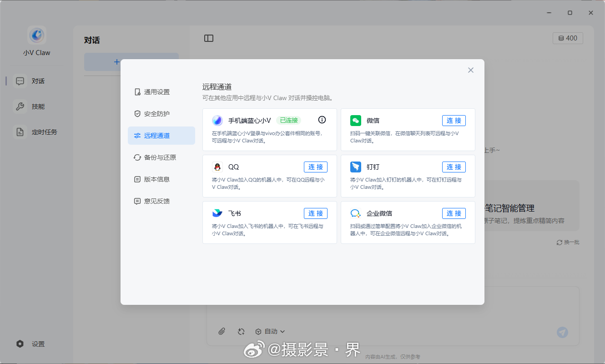Viewport: 605px width, 364px height.
Task: Open the 安全防护 settings tab
Action: pos(161,114)
